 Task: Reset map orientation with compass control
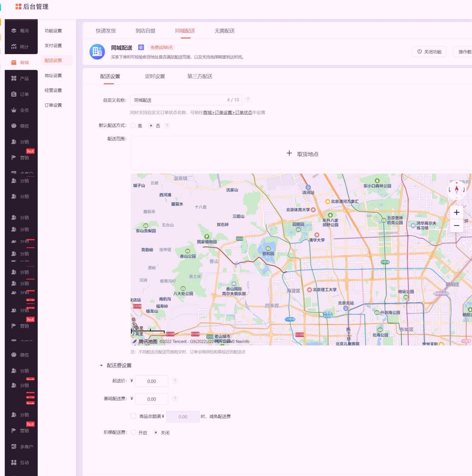coord(456,190)
